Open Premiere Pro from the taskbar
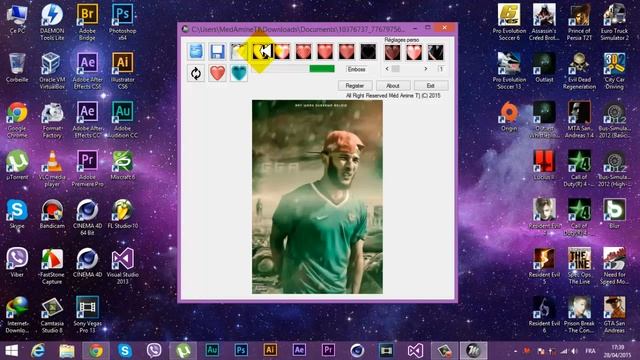The width and height of the screenshot is (640, 360). pos(328,351)
